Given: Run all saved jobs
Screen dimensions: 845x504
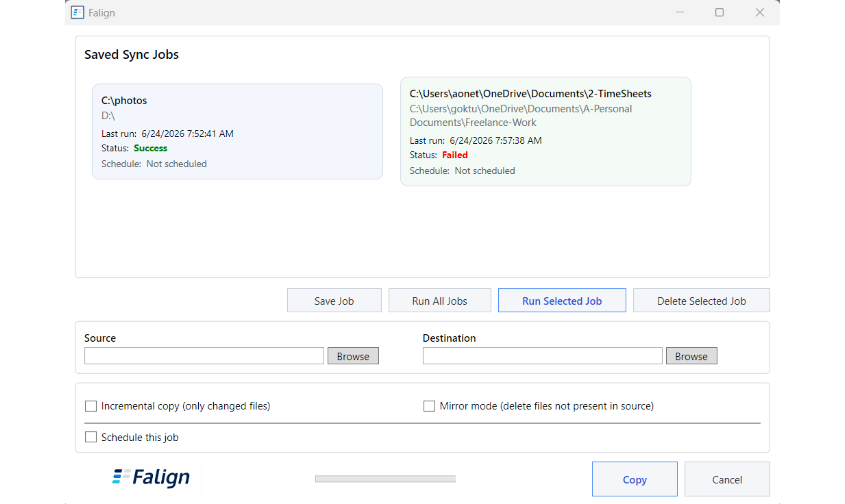Looking at the screenshot, I should click(440, 300).
